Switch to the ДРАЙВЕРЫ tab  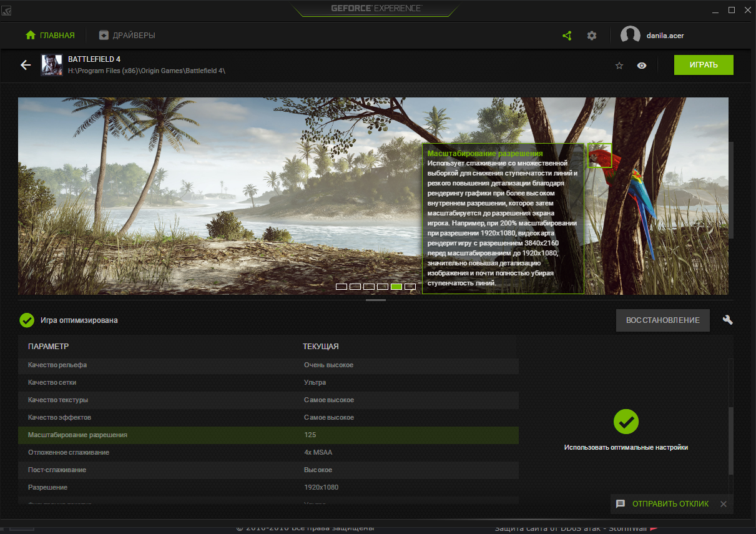coord(127,36)
